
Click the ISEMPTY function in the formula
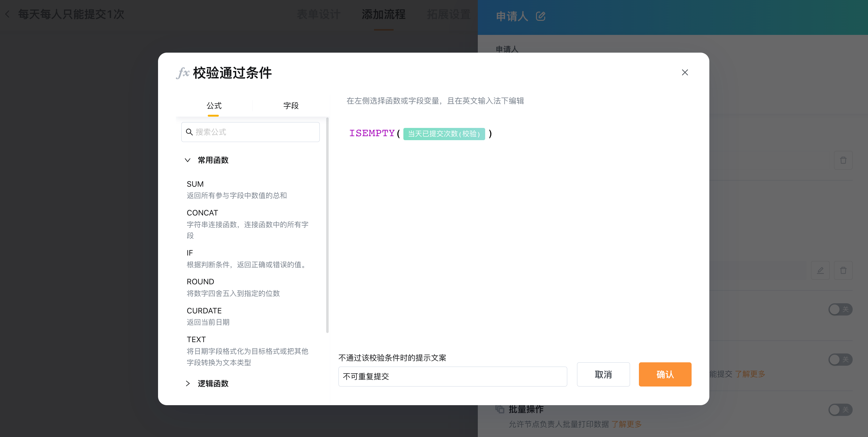pos(372,133)
